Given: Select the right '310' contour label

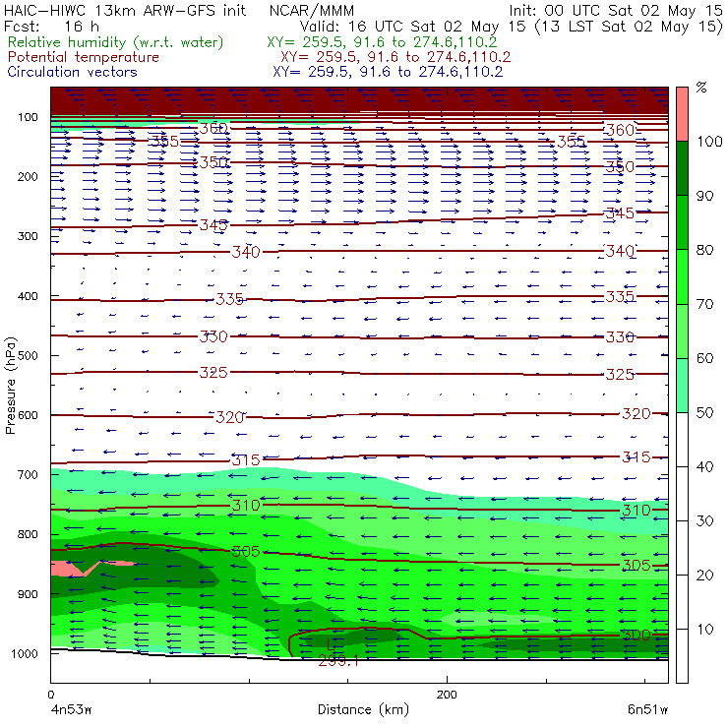Looking at the screenshot, I should pyautogui.click(x=637, y=511).
